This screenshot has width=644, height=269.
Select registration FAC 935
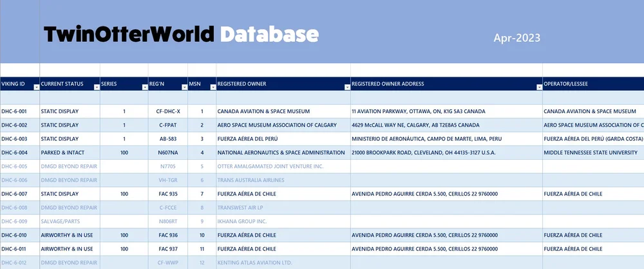pos(168,194)
